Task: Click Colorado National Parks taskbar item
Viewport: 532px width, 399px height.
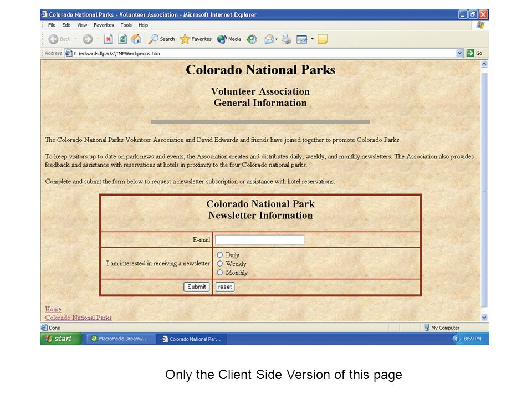Action: tap(191, 339)
